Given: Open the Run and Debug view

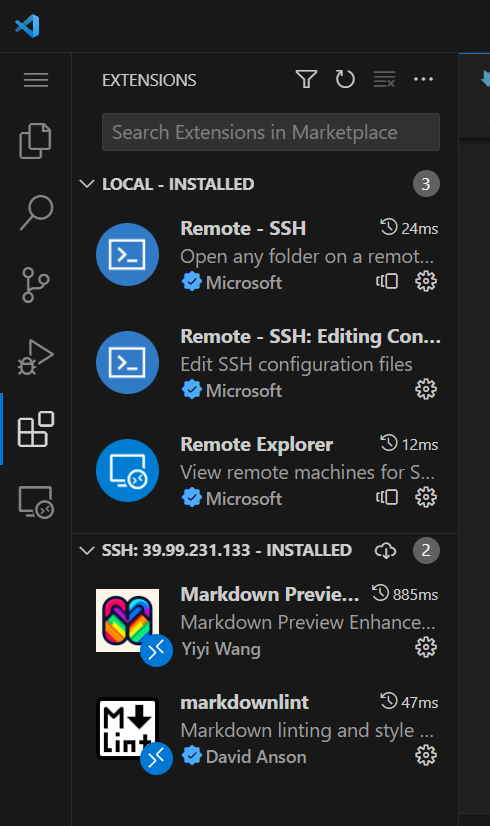Looking at the screenshot, I should pyautogui.click(x=35, y=357).
